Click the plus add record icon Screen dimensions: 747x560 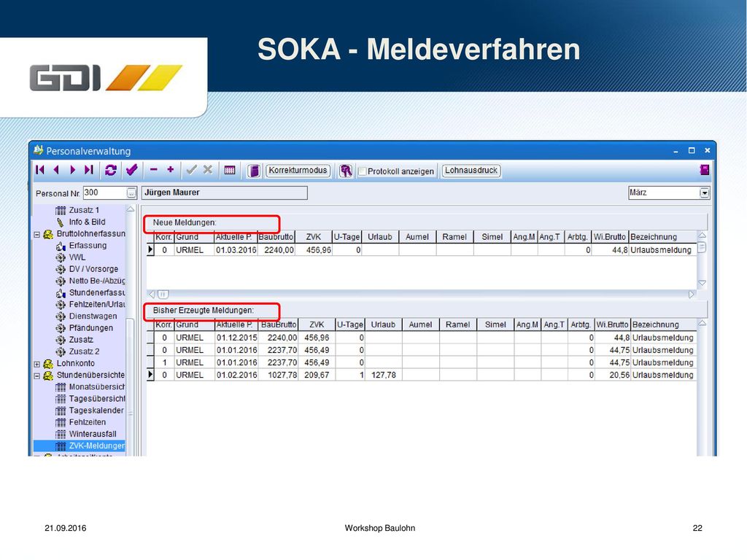(x=171, y=169)
